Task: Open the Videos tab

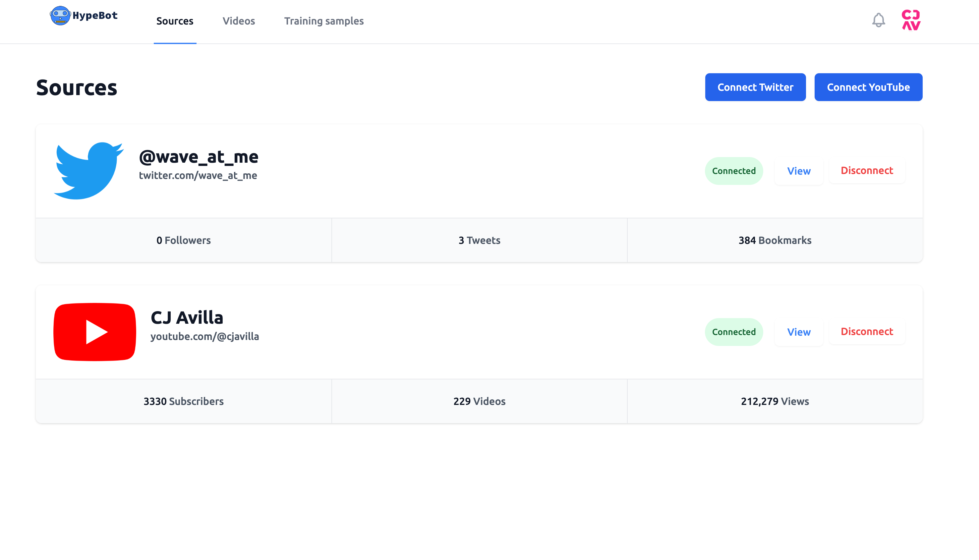Action: click(x=239, y=21)
